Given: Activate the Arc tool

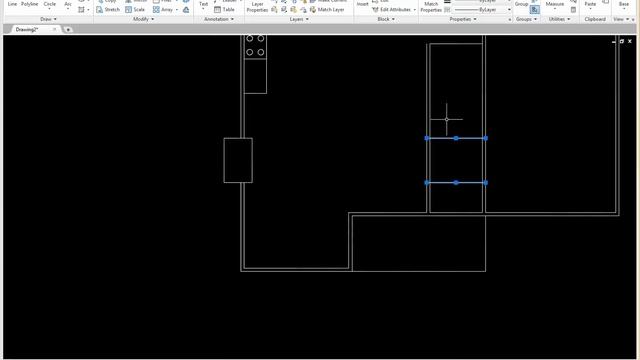Looking at the screenshot, I should click(x=68, y=4).
